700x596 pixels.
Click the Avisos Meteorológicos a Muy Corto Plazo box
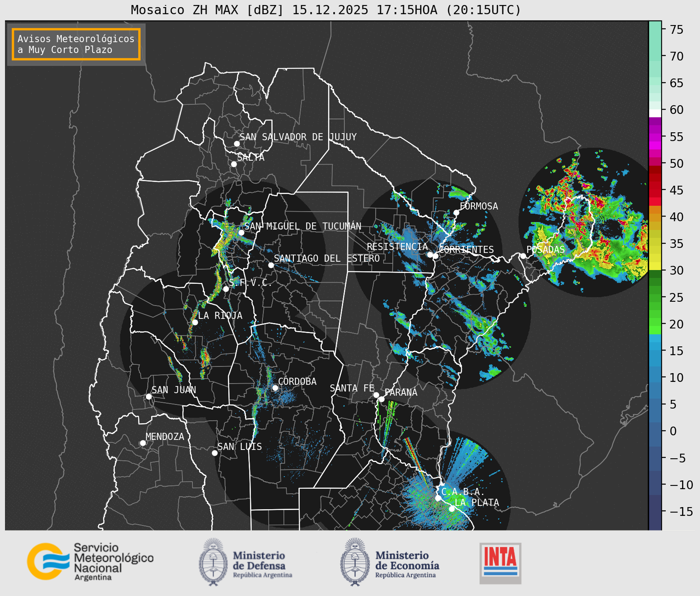(x=76, y=44)
